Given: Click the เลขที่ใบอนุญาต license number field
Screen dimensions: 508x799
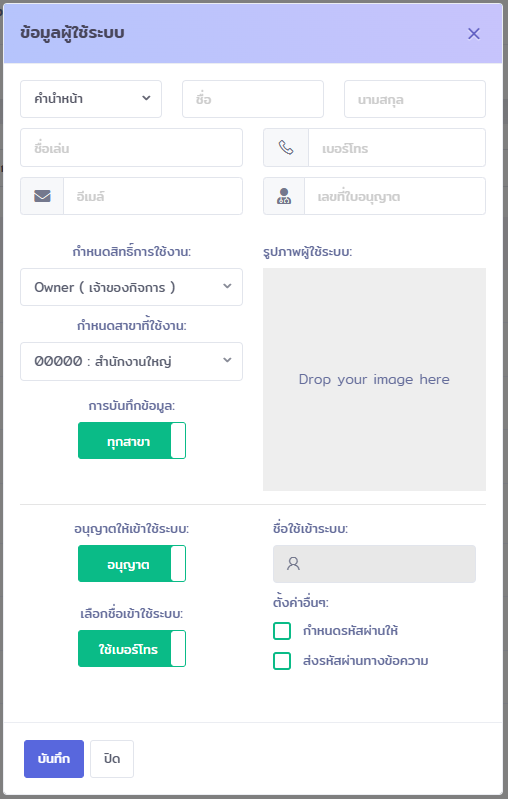Looking at the screenshot, I should [x=395, y=196].
